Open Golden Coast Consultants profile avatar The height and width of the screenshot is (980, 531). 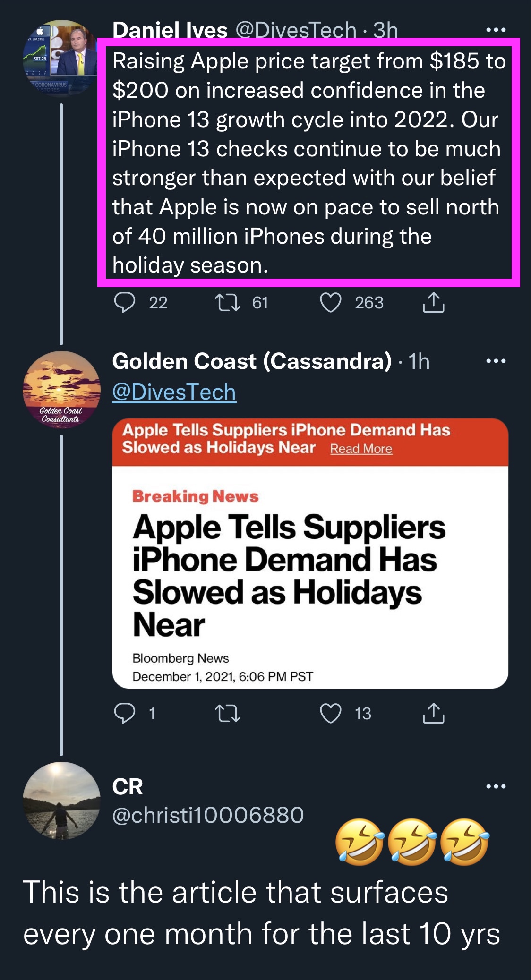61,390
